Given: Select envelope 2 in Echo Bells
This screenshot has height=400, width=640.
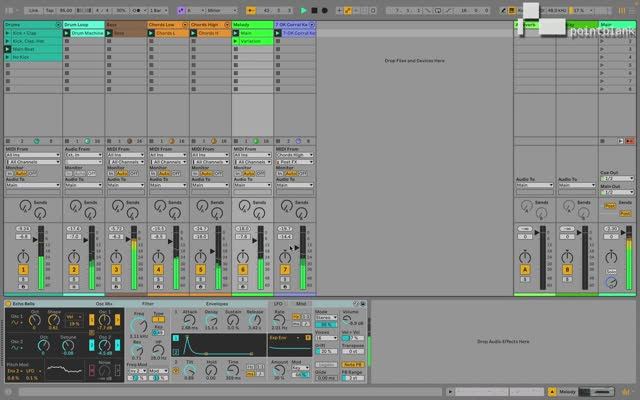Looking at the screenshot, I should pyautogui.click(x=176, y=352).
